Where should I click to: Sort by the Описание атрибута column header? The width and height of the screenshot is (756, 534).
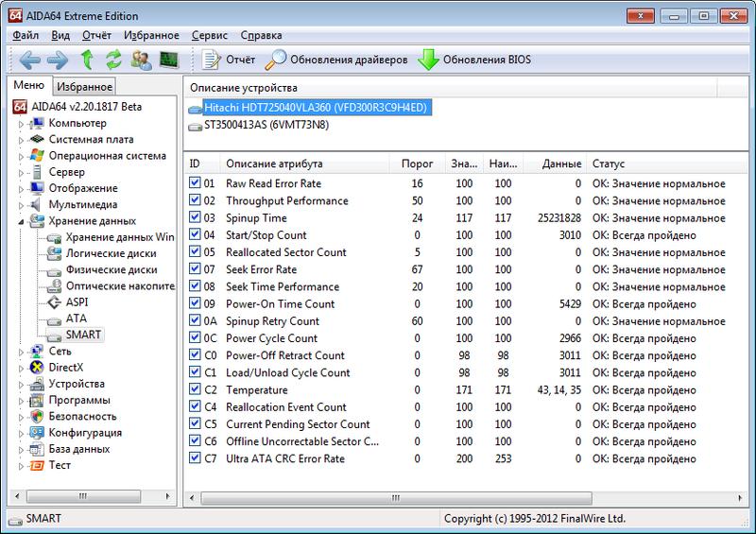[x=304, y=164]
